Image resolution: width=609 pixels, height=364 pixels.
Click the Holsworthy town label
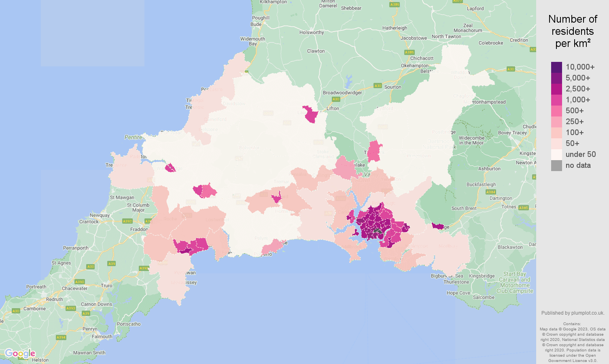[312, 32]
